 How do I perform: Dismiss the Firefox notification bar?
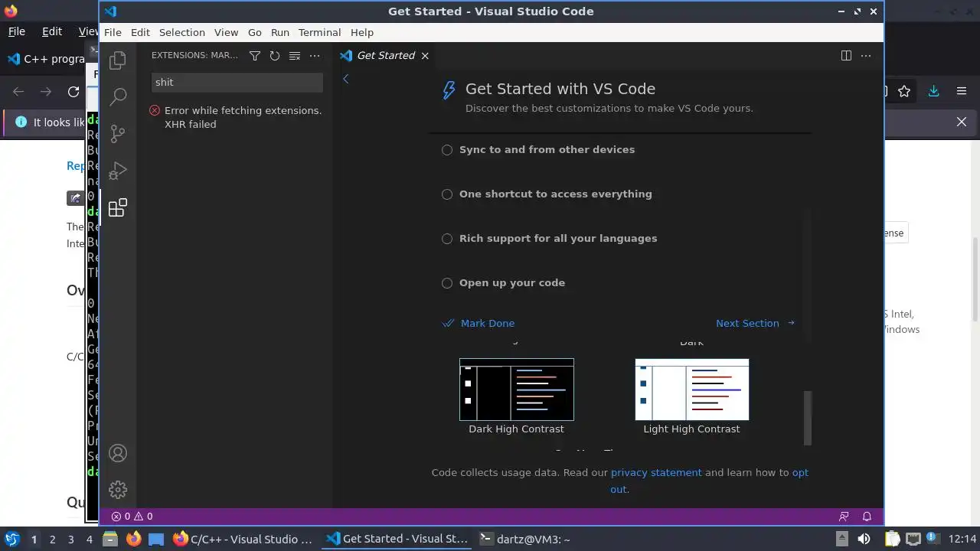962,122
